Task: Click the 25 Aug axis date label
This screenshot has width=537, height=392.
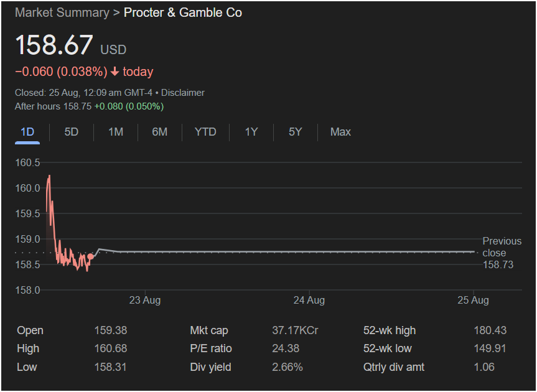Action: click(473, 301)
